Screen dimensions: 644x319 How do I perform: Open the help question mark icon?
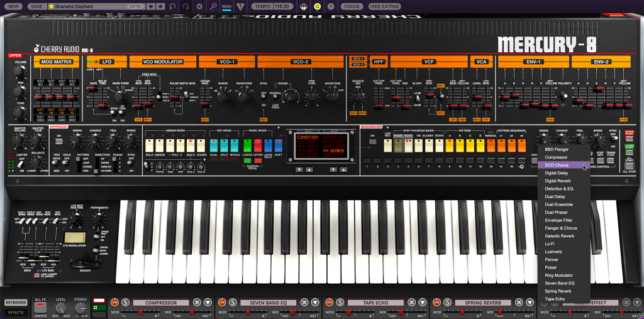pos(331,6)
